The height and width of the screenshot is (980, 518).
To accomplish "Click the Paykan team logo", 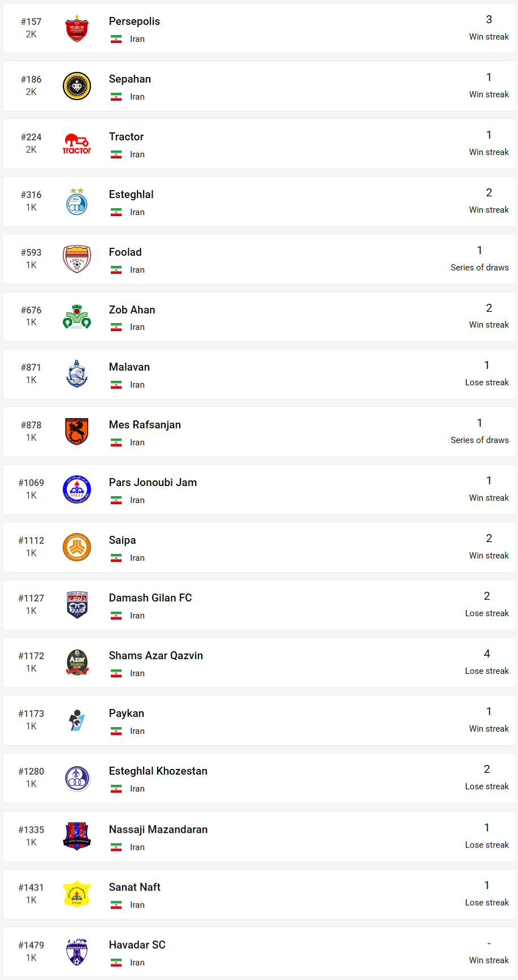I will click(77, 720).
